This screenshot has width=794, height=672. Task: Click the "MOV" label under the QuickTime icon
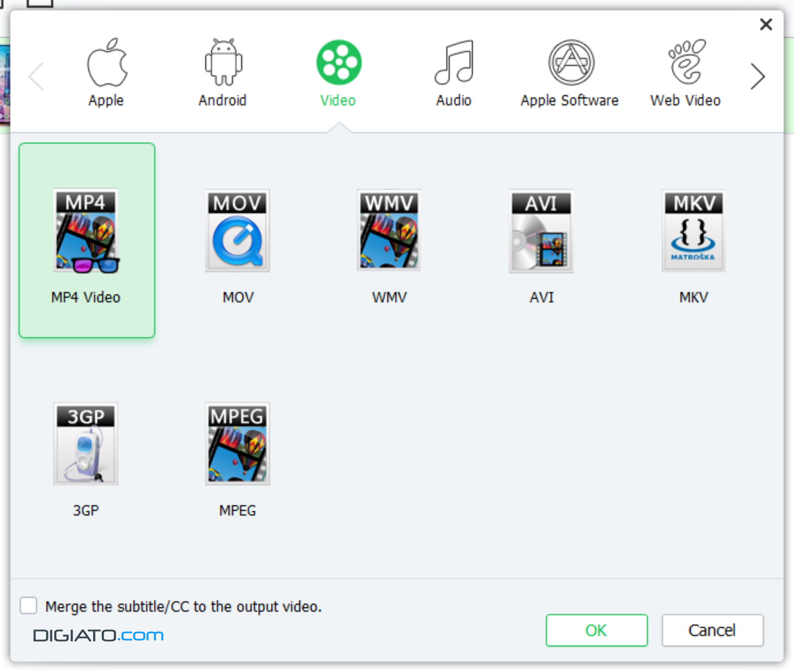tap(238, 297)
